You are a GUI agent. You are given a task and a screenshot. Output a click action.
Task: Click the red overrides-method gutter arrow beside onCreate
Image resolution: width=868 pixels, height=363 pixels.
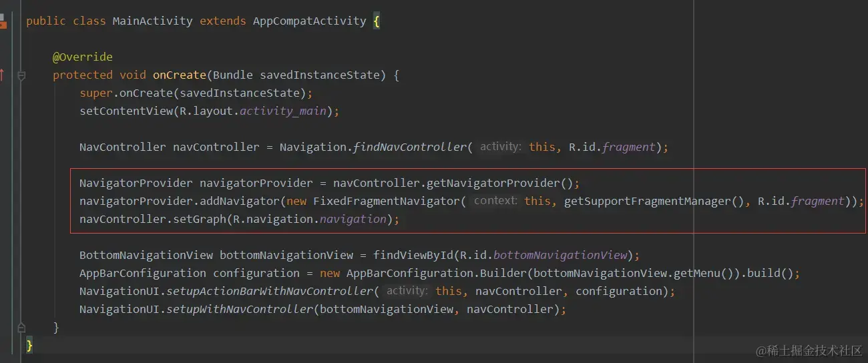click(x=2, y=75)
